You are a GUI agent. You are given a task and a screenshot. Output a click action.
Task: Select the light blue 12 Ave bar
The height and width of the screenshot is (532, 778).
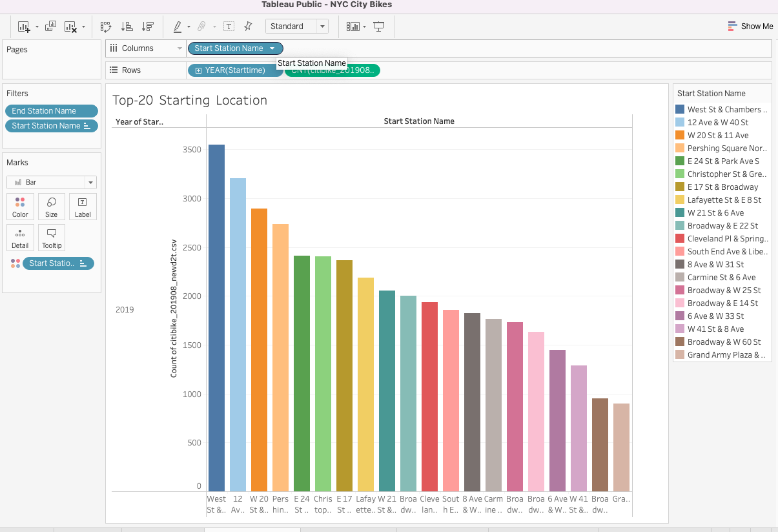[238, 335]
